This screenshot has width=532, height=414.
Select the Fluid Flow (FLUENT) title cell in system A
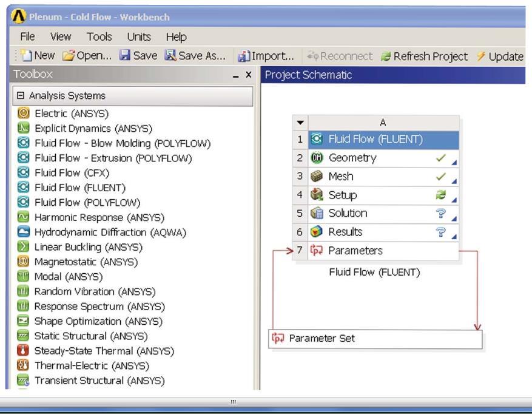pos(383,139)
